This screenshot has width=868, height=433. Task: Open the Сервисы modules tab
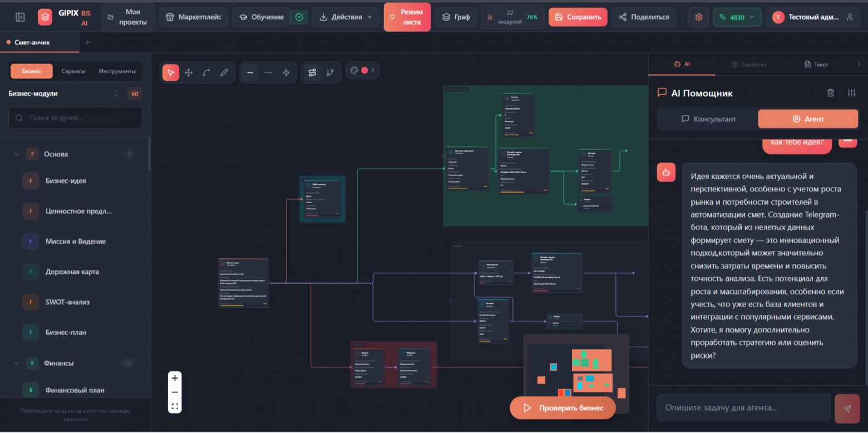tap(73, 71)
